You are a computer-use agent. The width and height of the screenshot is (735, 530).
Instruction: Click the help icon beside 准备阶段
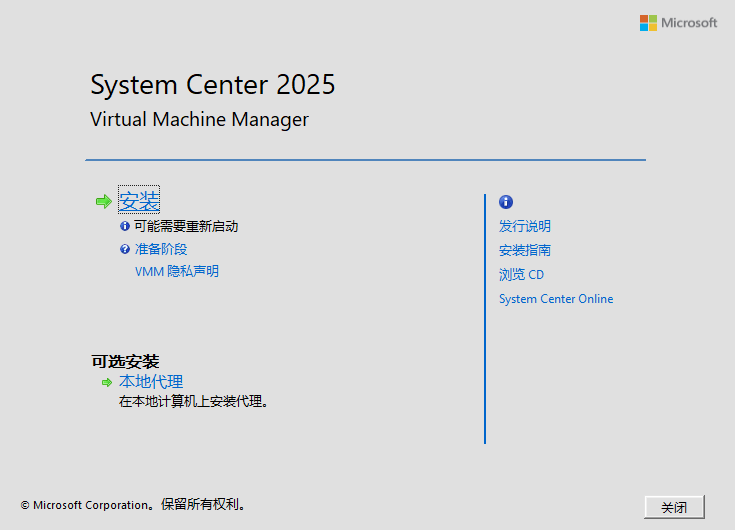pos(125,250)
